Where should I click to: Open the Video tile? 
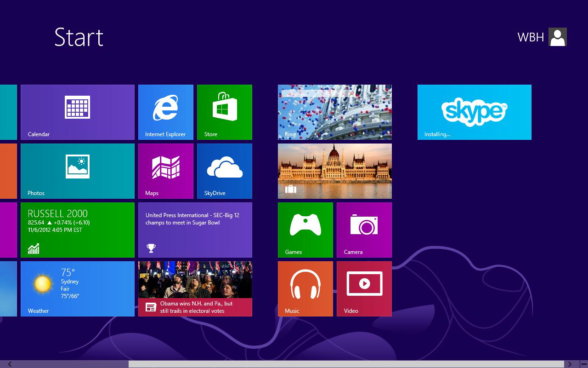(x=364, y=289)
